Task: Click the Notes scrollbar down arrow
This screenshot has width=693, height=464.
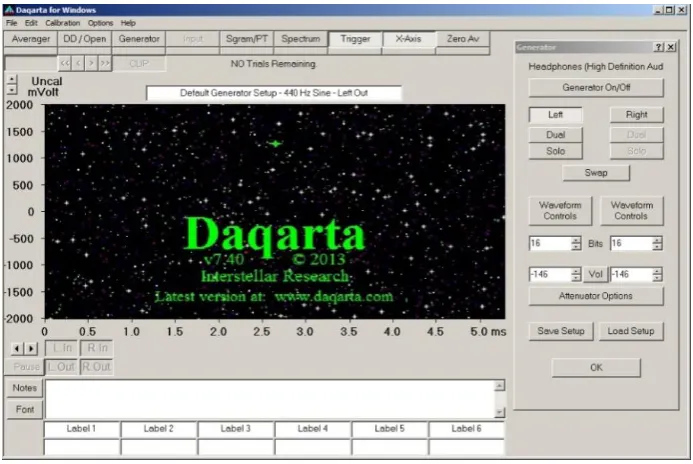Action: (499, 413)
